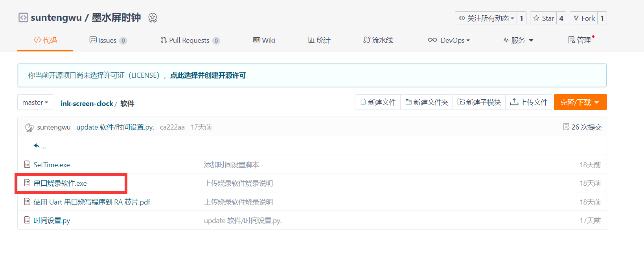644x254 pixels.
Task: View the 26 次提交 commit history
Action: click(x=582, y=127)
